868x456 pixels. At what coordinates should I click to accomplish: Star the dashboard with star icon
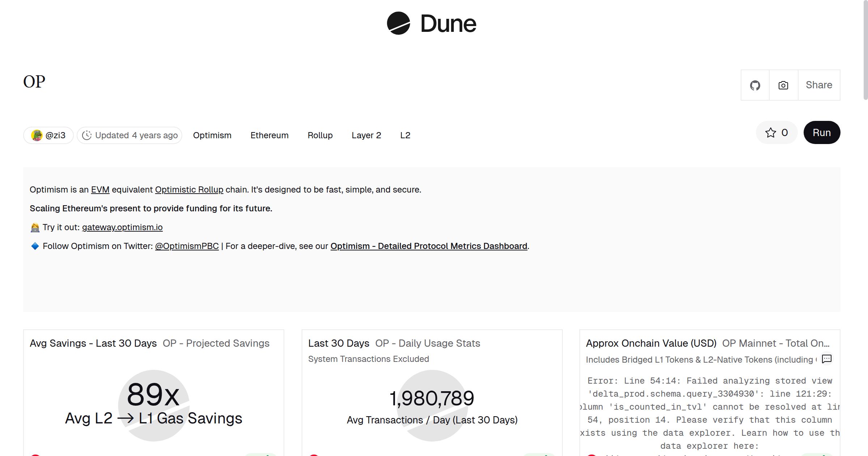(771, 133)
